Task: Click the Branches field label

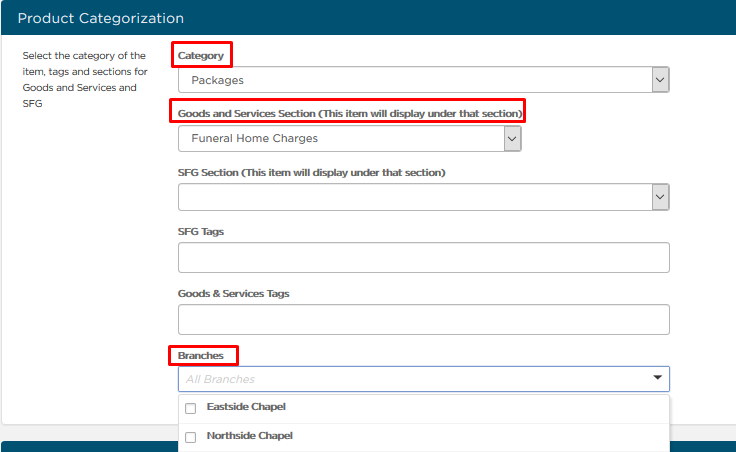Action: coord(200,356)
